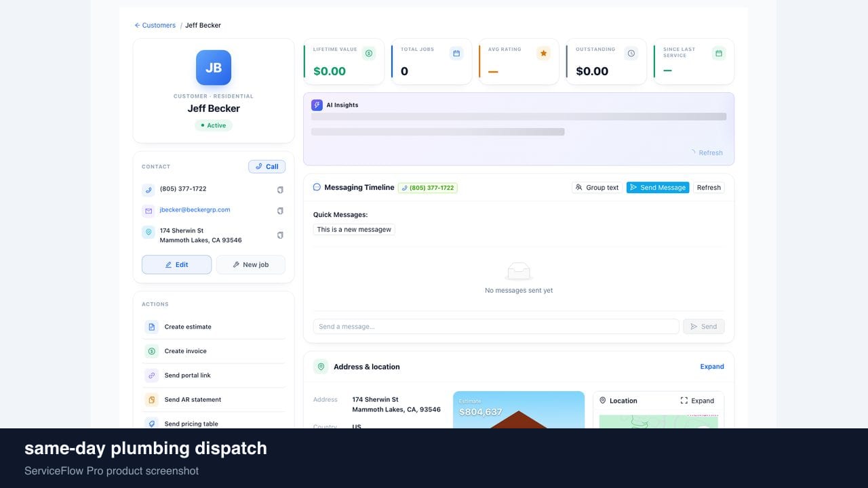Open Group text option
The width and height of the screenshot is (868, 488).
point(597,188)
